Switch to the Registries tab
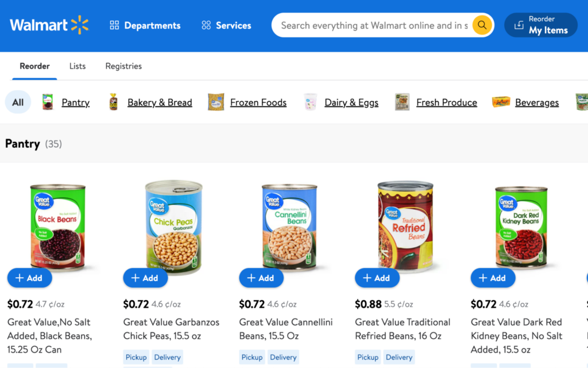The width and height of the screenshot is (588, 368). (x=123, y=66)
